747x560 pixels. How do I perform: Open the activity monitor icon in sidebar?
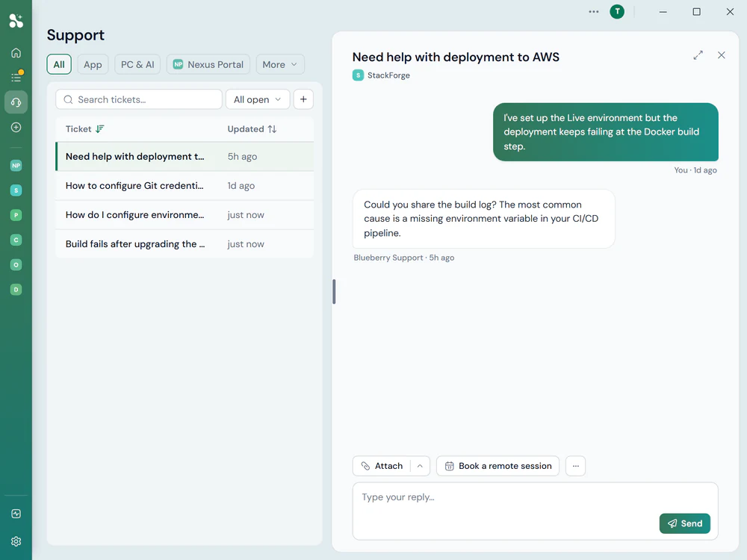click(x=16, y=514)
